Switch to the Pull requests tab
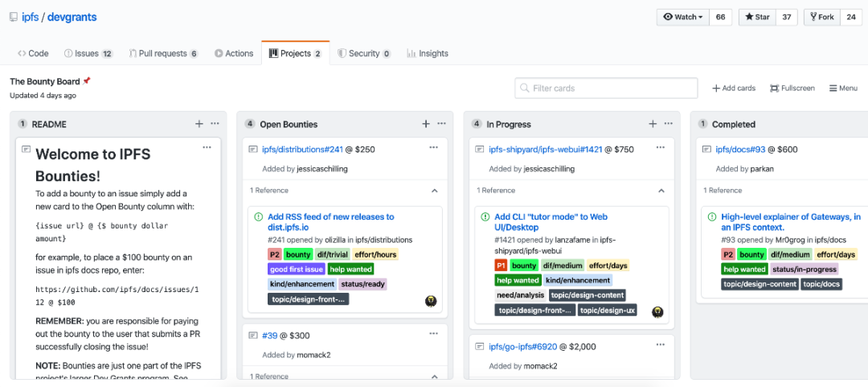Screen dimensions: 868x387 [x=164, y=53]
